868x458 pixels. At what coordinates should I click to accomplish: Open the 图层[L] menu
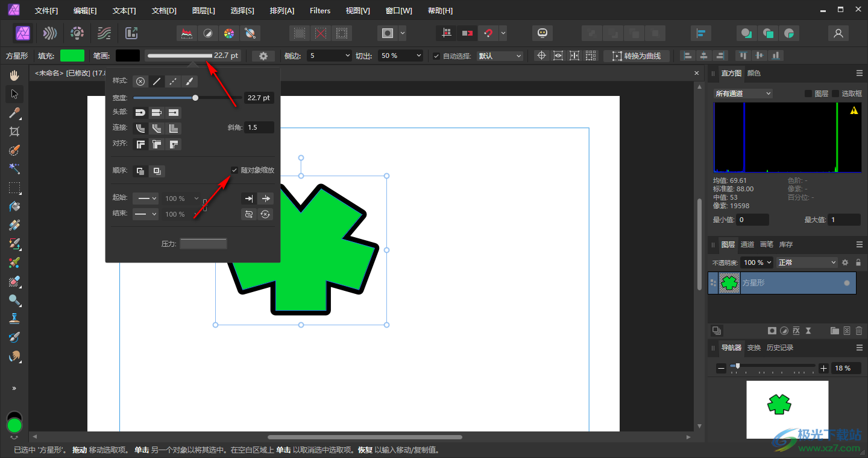tap(203, 11)
